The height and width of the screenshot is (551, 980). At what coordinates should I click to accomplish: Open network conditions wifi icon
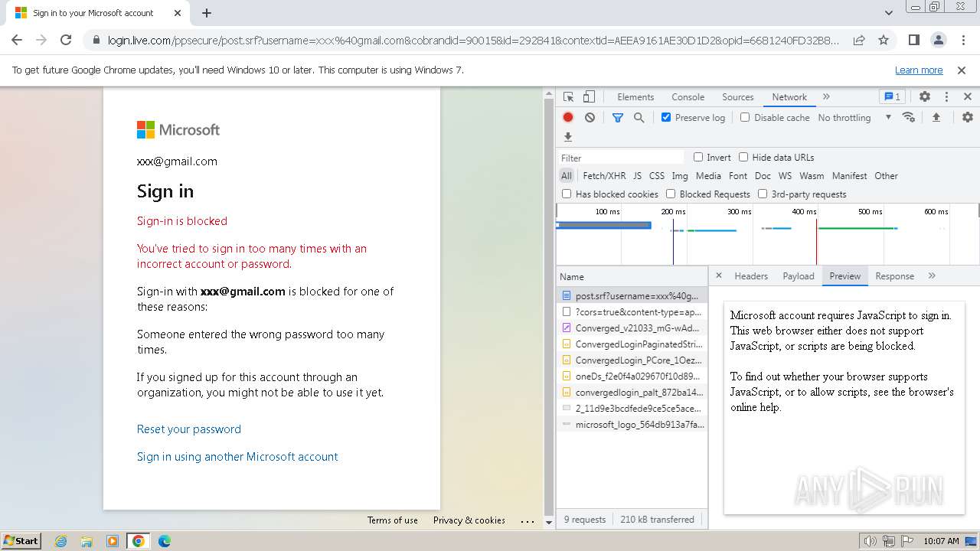[909, 117]
